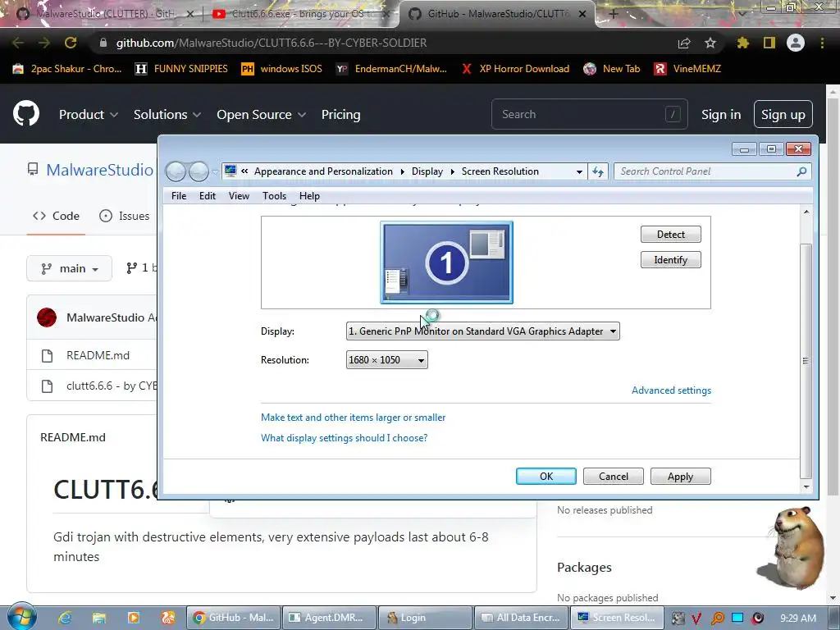Open the XP Horror Download bookmark
Image resolution: width=840 pixels, height=630 pixels.
[x=515, y=69]
